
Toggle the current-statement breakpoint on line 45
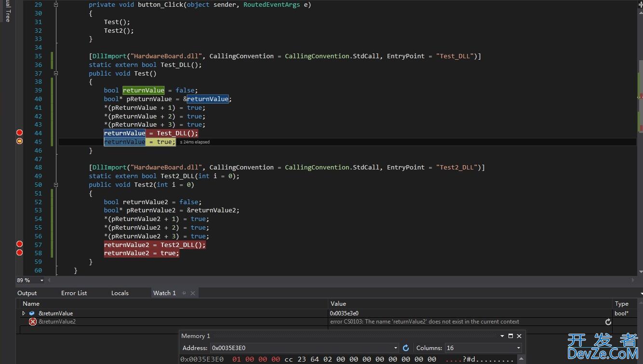(20, 141)
